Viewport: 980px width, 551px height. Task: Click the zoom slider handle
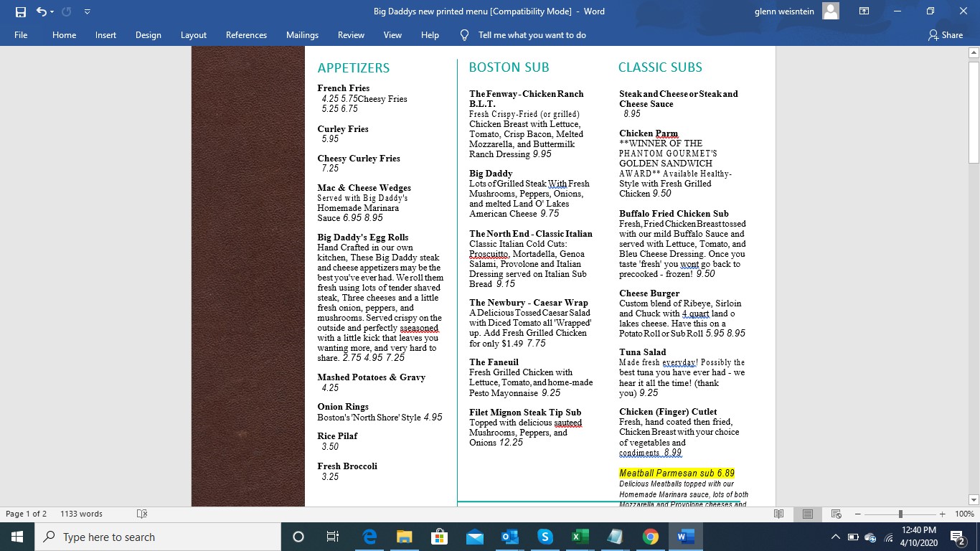(900, 514)
